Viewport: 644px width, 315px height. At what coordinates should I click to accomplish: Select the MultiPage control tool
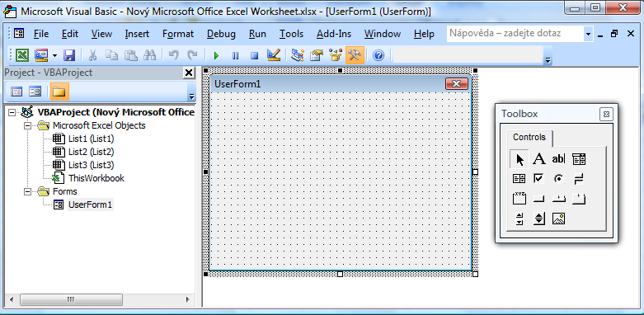pos(579,199)
